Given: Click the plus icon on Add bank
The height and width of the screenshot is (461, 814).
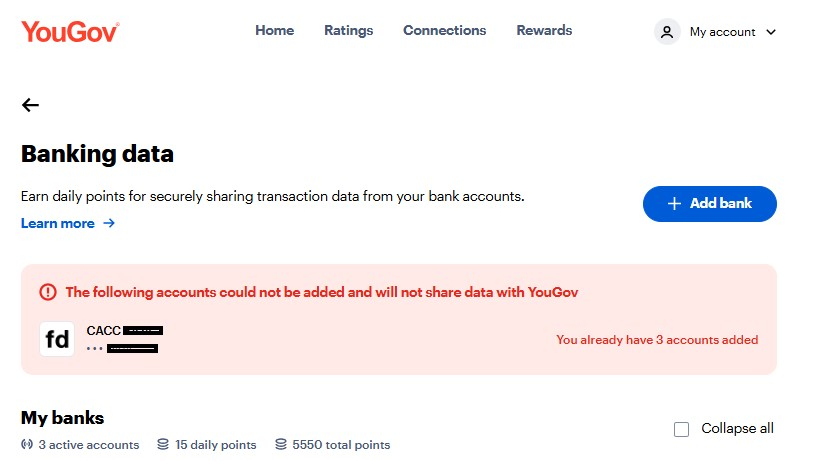Looking at the screenshot, I should point(674,203).
